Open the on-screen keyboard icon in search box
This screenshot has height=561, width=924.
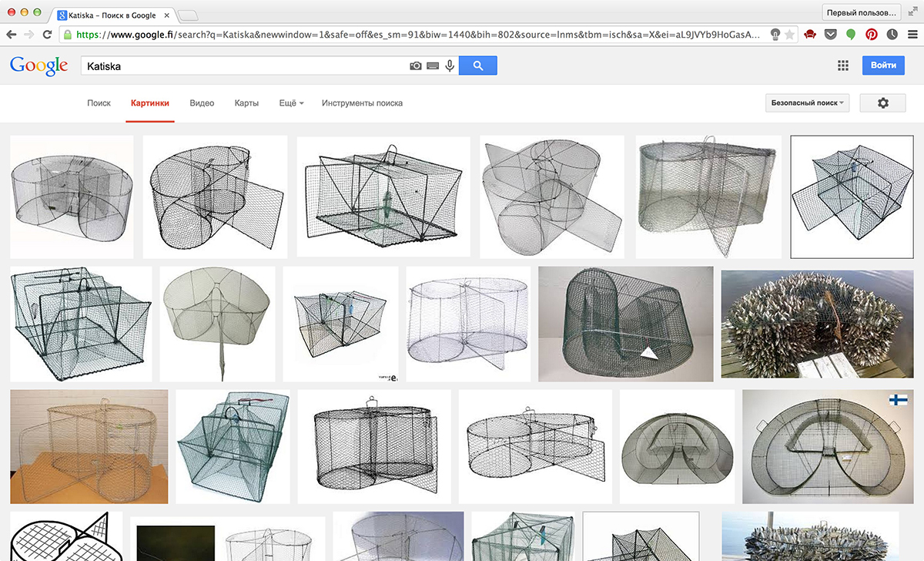tap(433, 66)
